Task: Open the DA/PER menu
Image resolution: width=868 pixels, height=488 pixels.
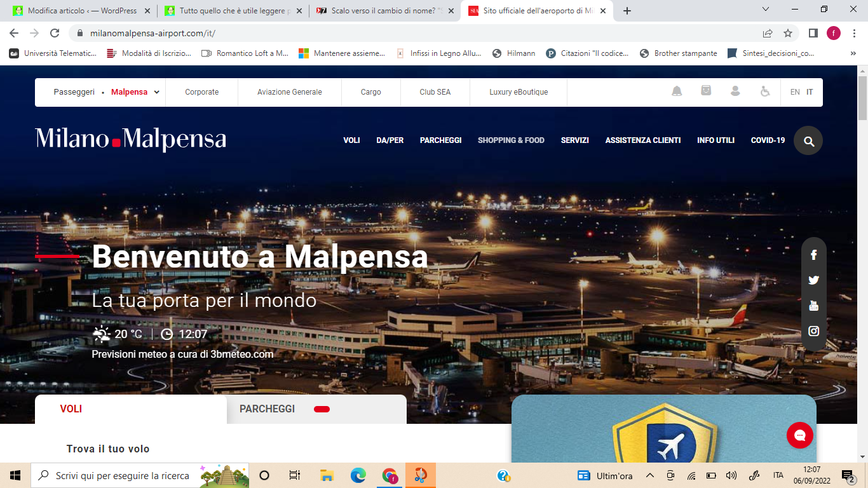Action: pyautogui.click(x=390, y=140)
